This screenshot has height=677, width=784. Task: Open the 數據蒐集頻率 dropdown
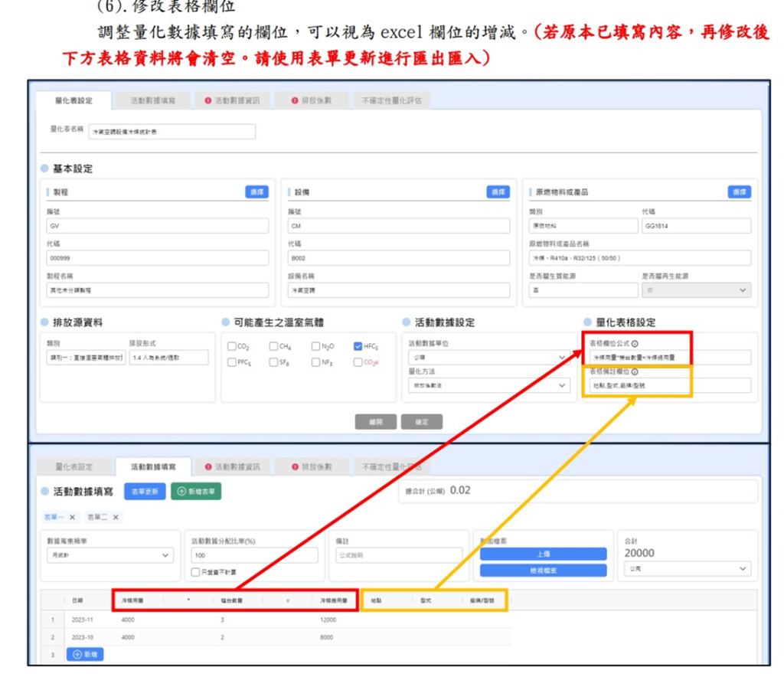[109, 555]
